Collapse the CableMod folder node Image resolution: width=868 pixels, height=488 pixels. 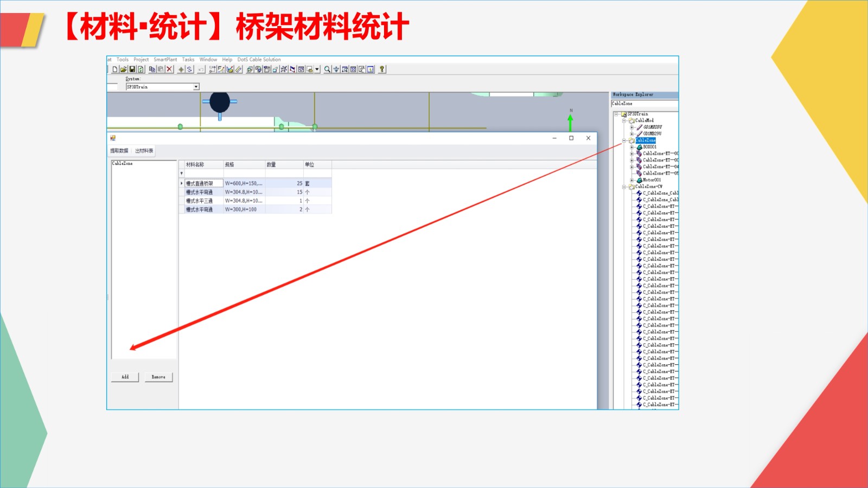624,120
